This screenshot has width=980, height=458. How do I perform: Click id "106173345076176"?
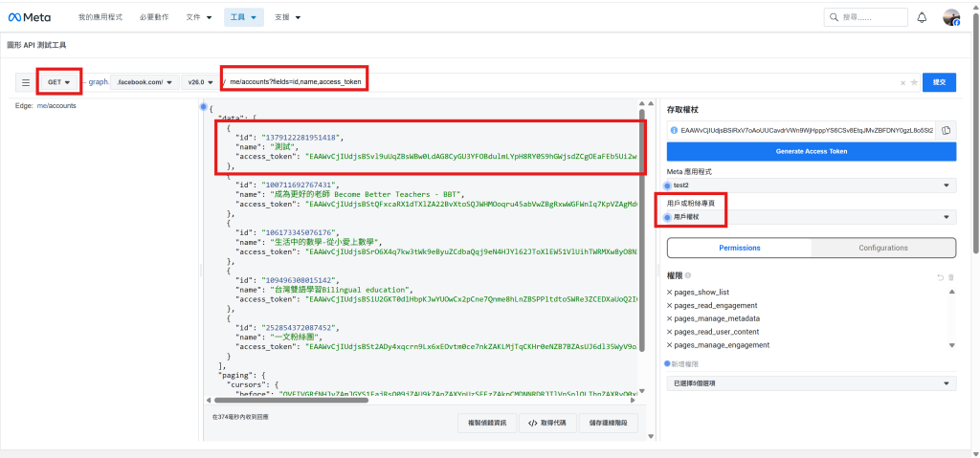(301, 232)
